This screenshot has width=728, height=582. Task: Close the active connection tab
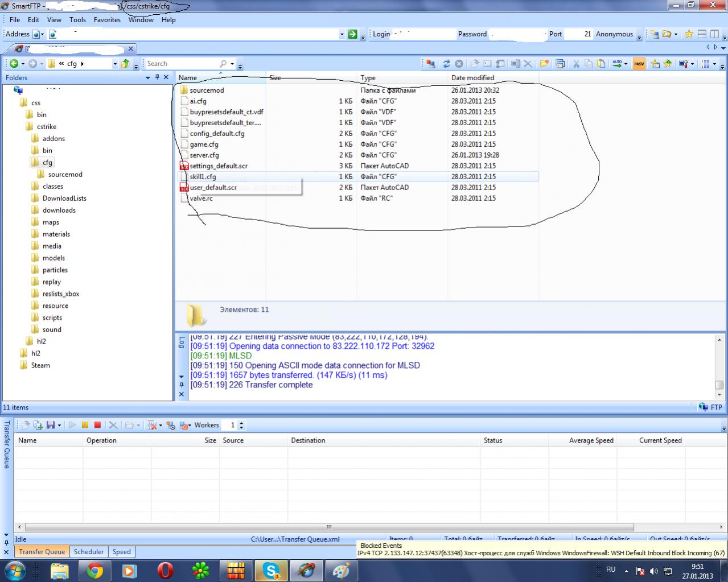coord(131,49)
